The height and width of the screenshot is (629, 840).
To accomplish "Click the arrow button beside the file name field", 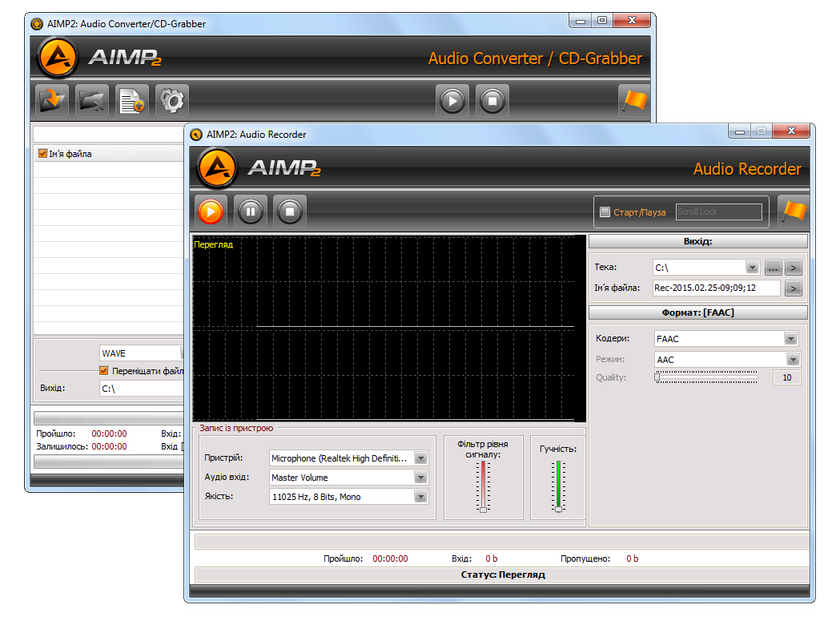I will (x=794, y=288).
